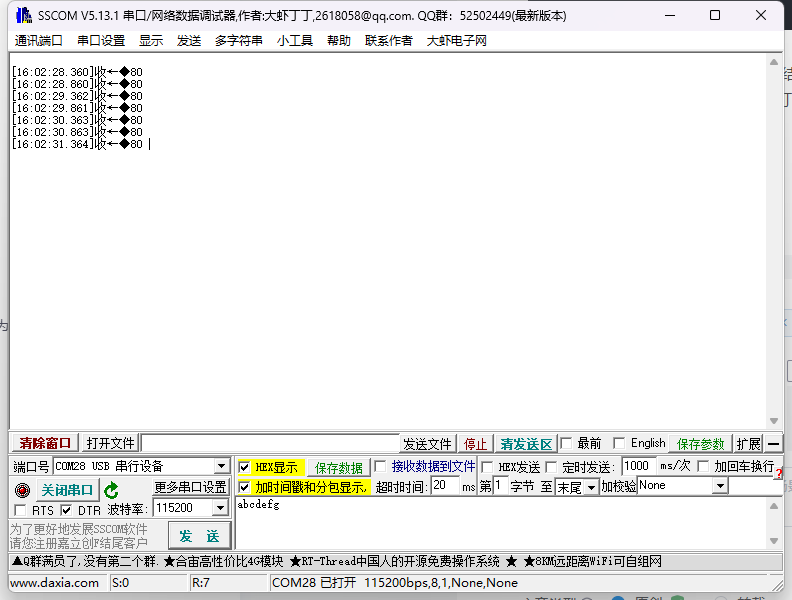Image resolution: width=792 pixels, height=600 pixels.
Task: Click the 超时时间 20 ms input field
Action: click(445, 486)
